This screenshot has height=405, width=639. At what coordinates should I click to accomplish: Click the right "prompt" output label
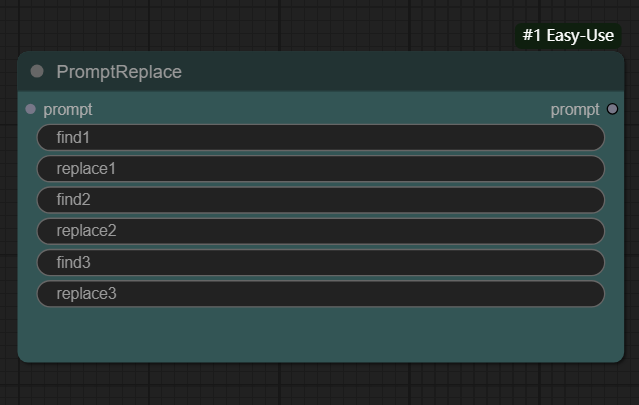click(575, 110)
